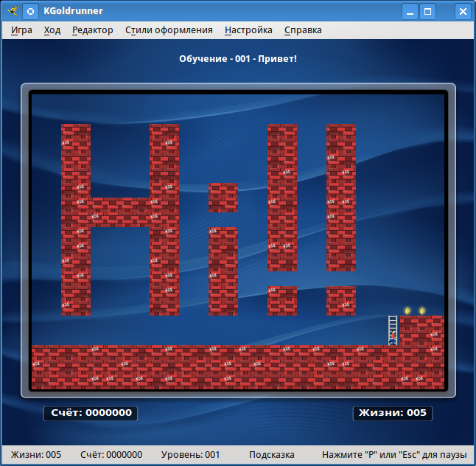
Task: Click Жизни: 005 in the status bar
Action: coord(36,455)
